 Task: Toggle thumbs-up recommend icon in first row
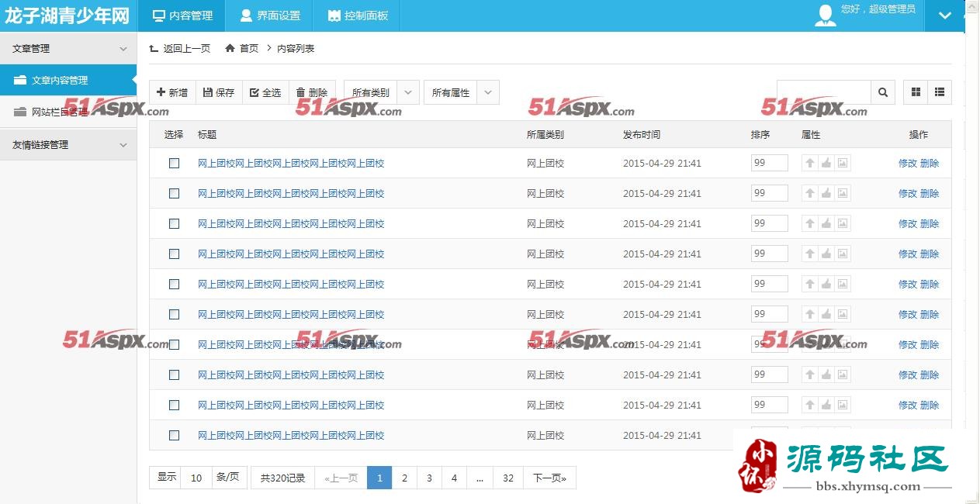click(x=826, y=163)
